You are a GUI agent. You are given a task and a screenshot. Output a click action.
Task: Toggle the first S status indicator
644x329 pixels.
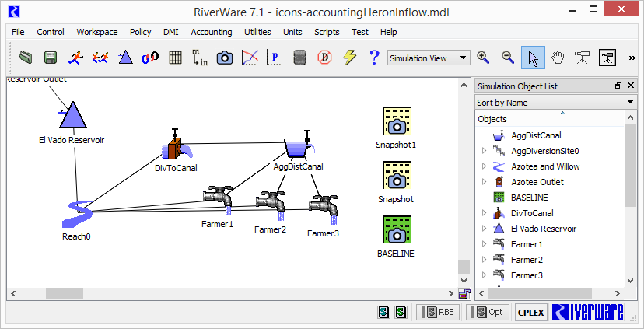(x=383, y=312)
